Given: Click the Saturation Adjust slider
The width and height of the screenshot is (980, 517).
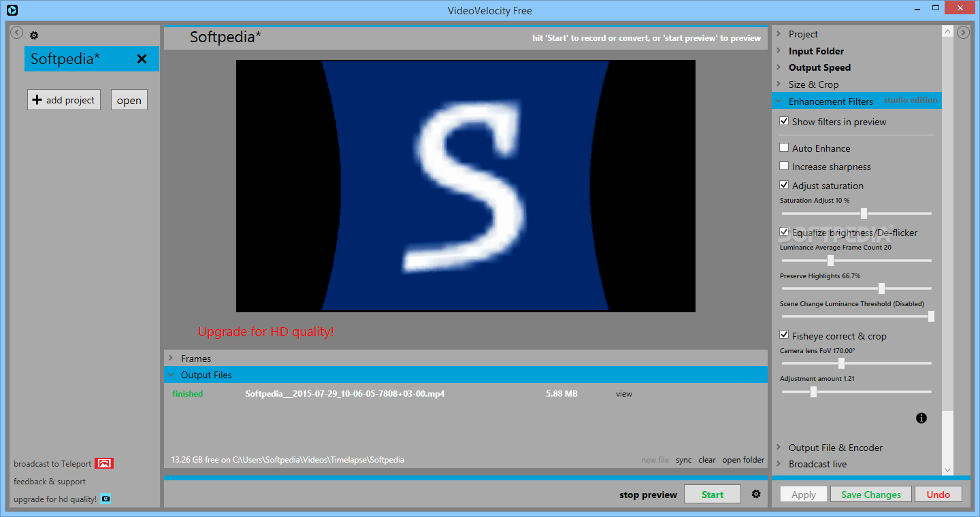Looking at the screenshot, I should coord(856,214).
